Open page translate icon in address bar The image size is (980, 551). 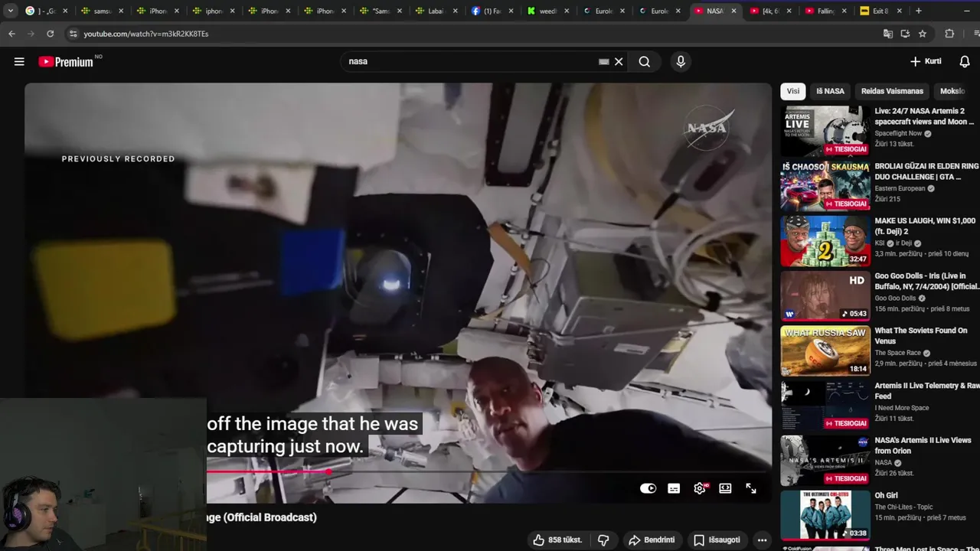pyautogui.click(x=887, y=34)
